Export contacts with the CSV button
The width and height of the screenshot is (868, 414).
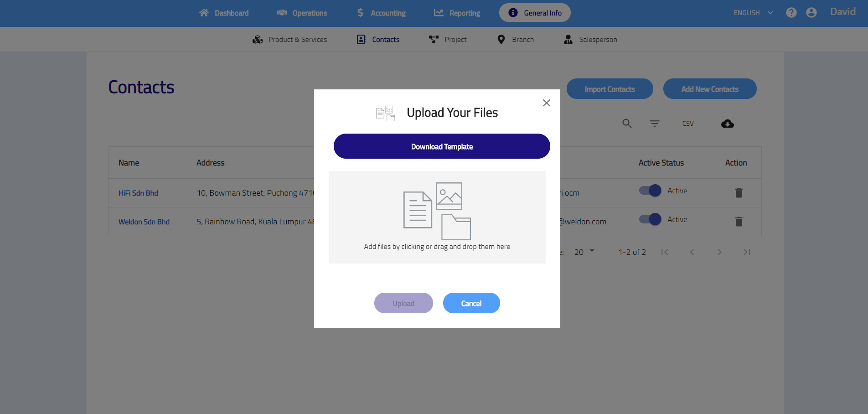point(687,124)
